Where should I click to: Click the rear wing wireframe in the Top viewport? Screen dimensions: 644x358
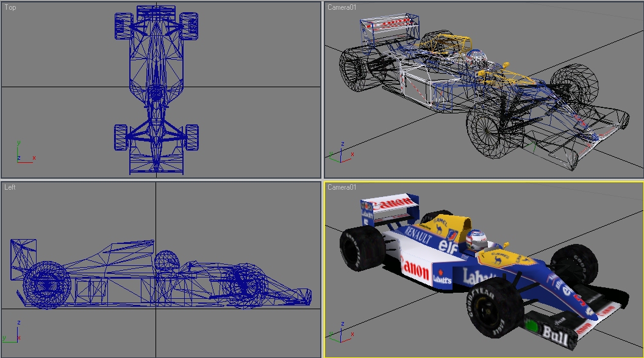tap(156, 13)
